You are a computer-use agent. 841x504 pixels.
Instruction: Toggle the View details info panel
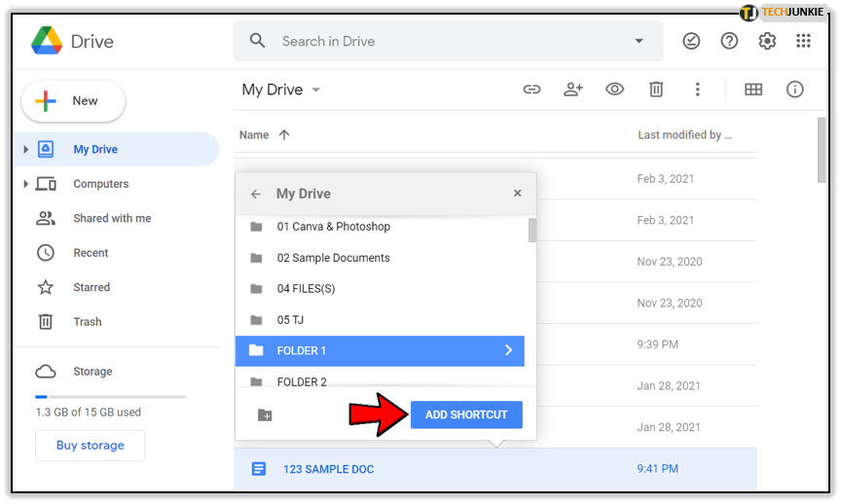pos(795,90)
